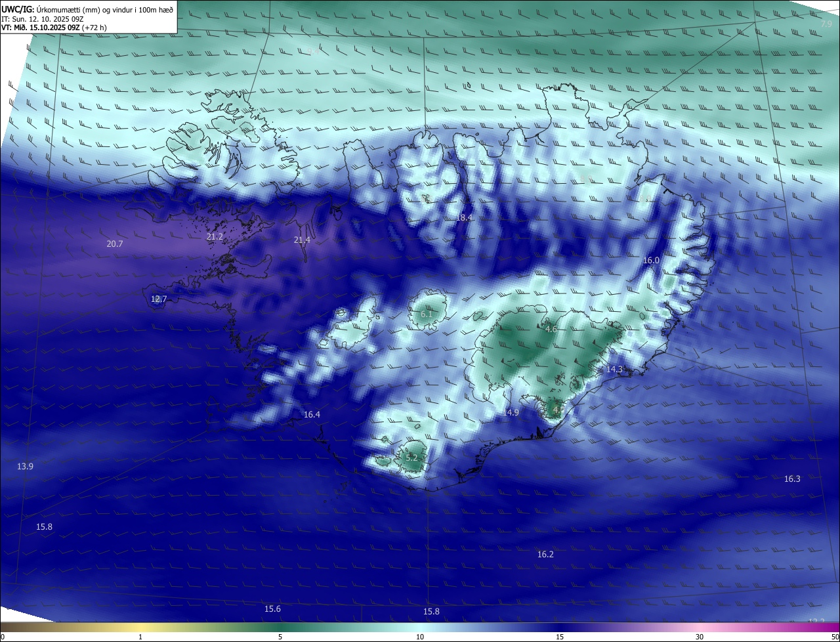Select the 13.9 value over the ocean
840x642 pixels.
pyautogui.click(x=25, y=466)
